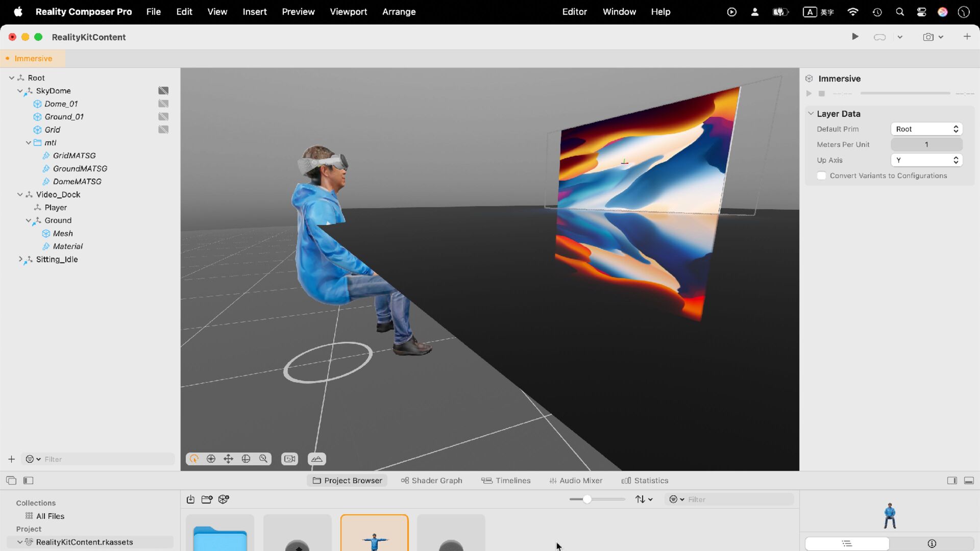This screenshot has width=980, height=551.
Task: Open the Insert menu
Action: [255, 12]
